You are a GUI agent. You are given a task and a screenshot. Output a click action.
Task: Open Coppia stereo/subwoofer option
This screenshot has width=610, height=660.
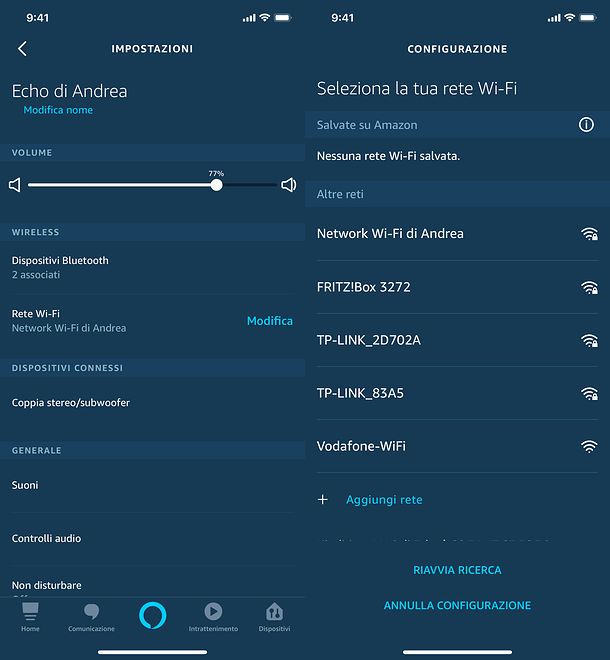(x=152, y=403)
